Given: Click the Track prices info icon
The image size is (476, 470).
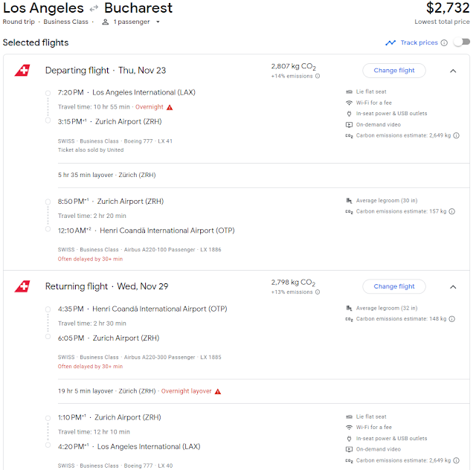Looking at the screenshot, I should (x=444, y=42).
